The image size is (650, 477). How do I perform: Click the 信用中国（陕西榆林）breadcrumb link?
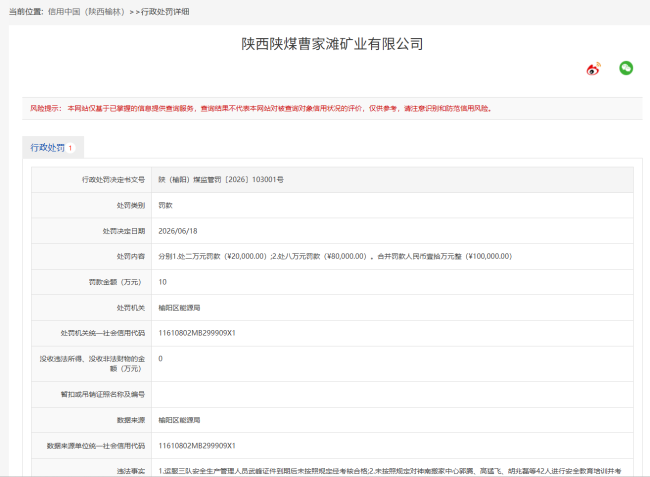[x=86, y=12]
